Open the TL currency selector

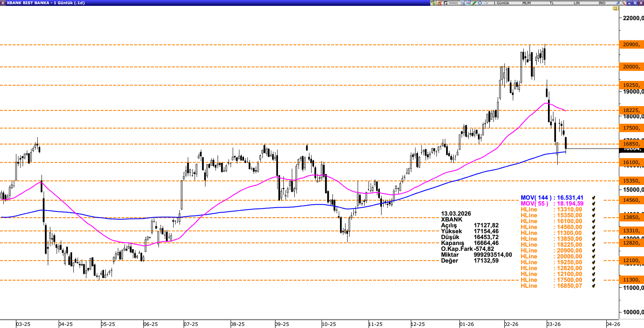(x=552, y=3)
